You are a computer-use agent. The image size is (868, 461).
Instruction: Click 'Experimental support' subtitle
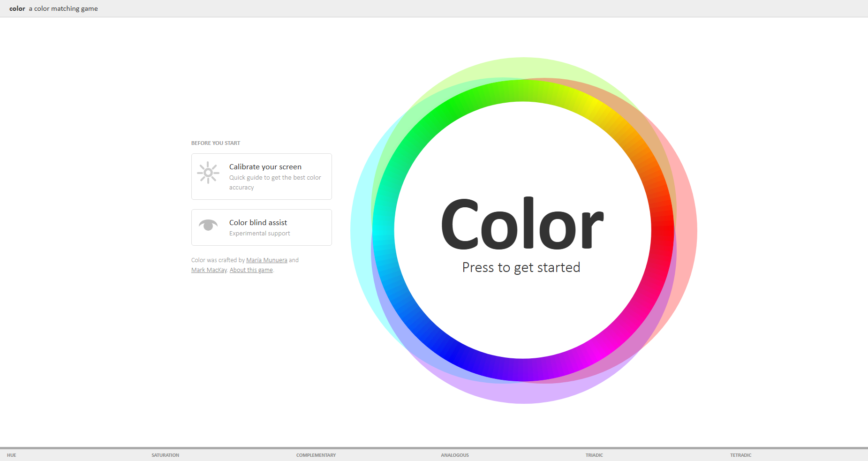(260, 234)
